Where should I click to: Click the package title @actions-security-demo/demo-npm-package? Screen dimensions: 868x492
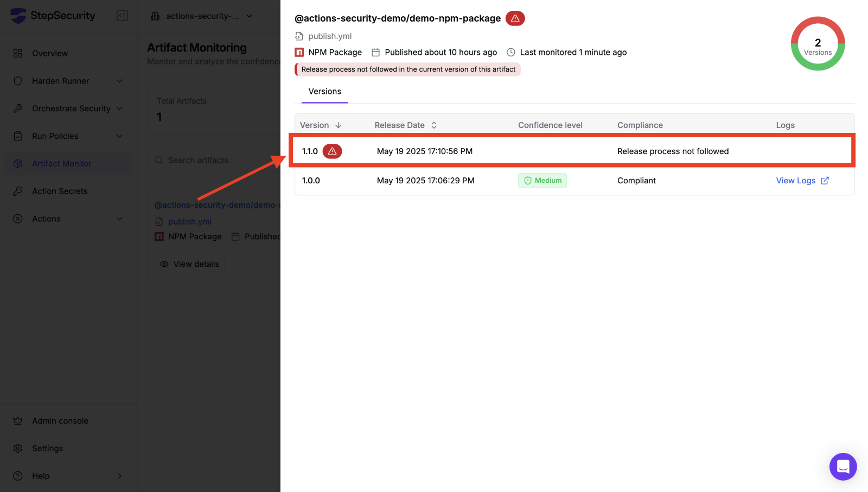(398, 18)
